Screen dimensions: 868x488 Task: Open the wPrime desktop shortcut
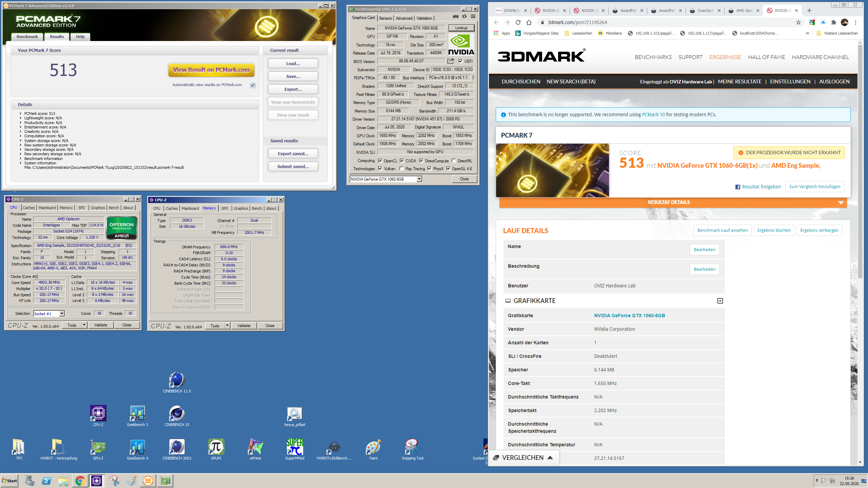[255, 449]
